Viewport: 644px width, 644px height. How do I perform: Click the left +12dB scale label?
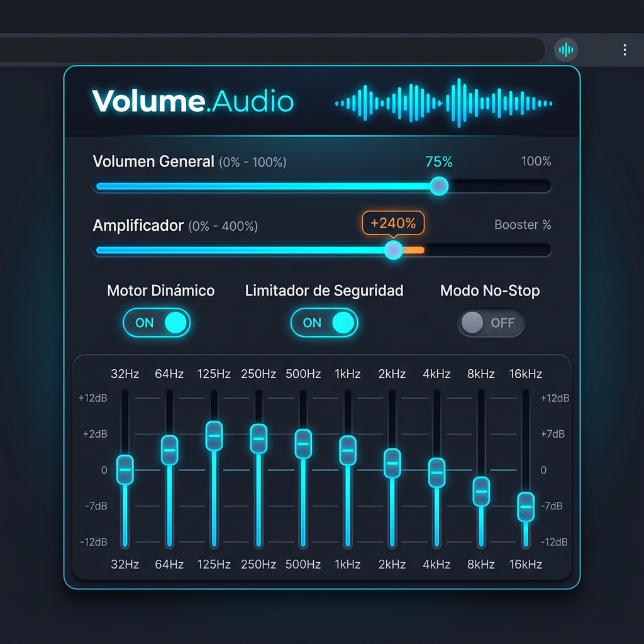93,398
